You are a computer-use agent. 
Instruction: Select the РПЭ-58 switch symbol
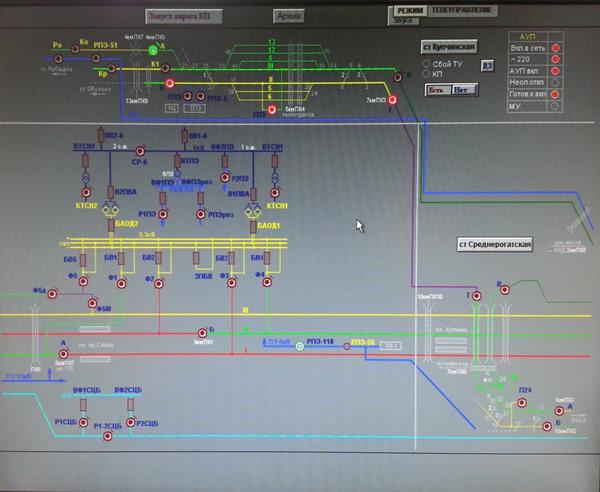pyautogui.click(x=347, y=346)
